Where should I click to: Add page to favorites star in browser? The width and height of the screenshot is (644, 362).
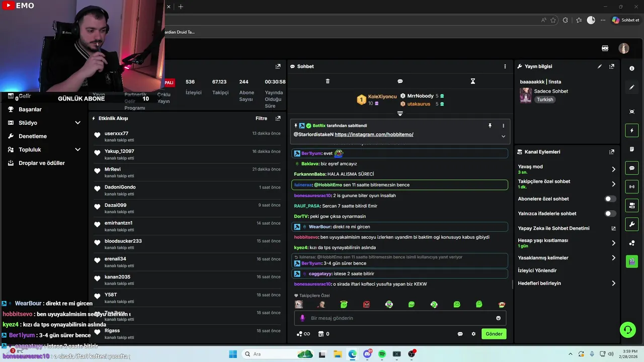click(x=553, y=20)
